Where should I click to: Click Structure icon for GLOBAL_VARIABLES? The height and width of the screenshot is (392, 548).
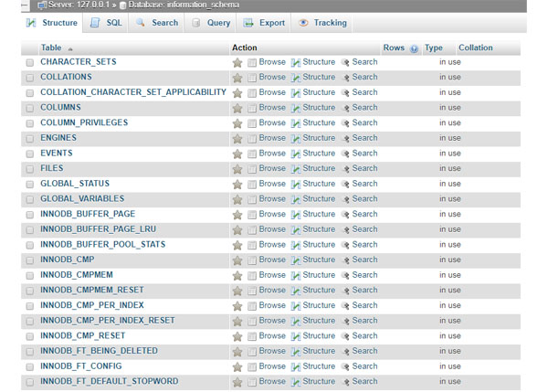[296, 199]
